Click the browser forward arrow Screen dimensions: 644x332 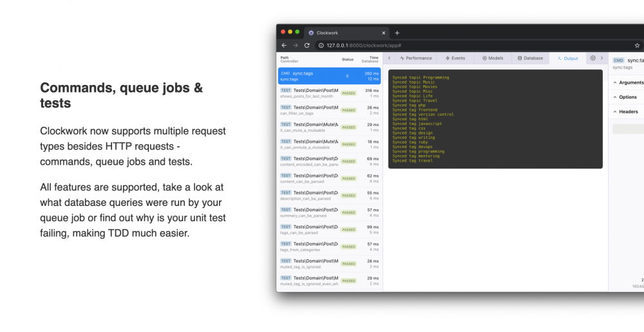[x=296, y=46]
